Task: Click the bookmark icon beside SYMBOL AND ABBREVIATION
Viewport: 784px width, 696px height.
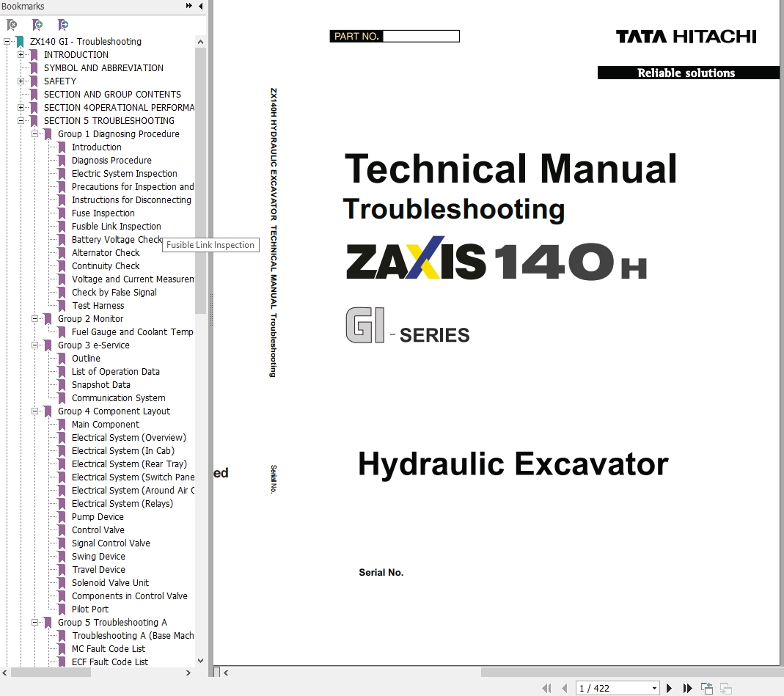Action: coord(34,68)
